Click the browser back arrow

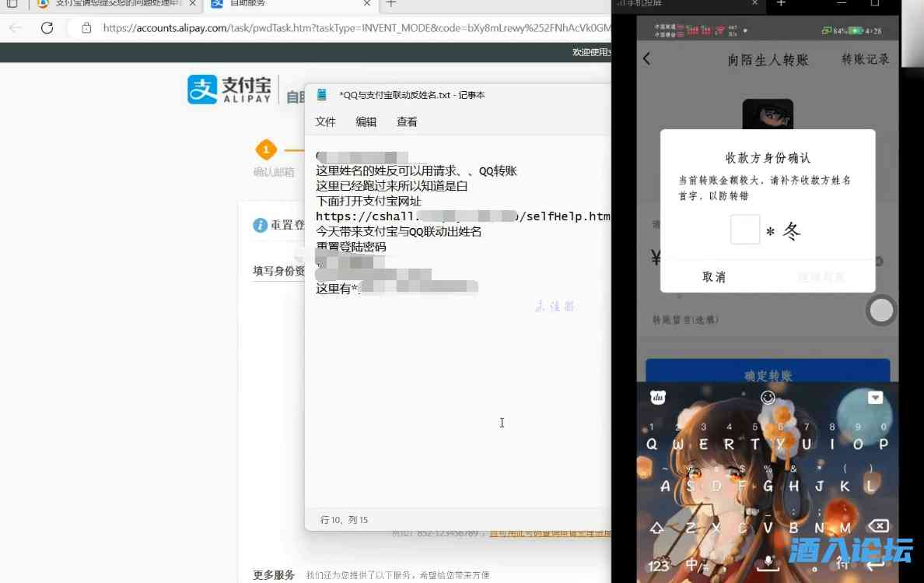(x=16, y=28)
